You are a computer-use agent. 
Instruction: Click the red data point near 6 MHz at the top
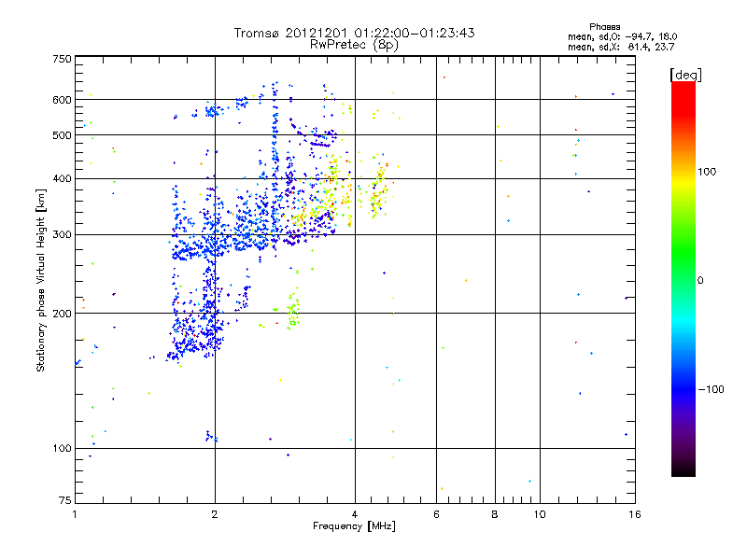[444, 77]
